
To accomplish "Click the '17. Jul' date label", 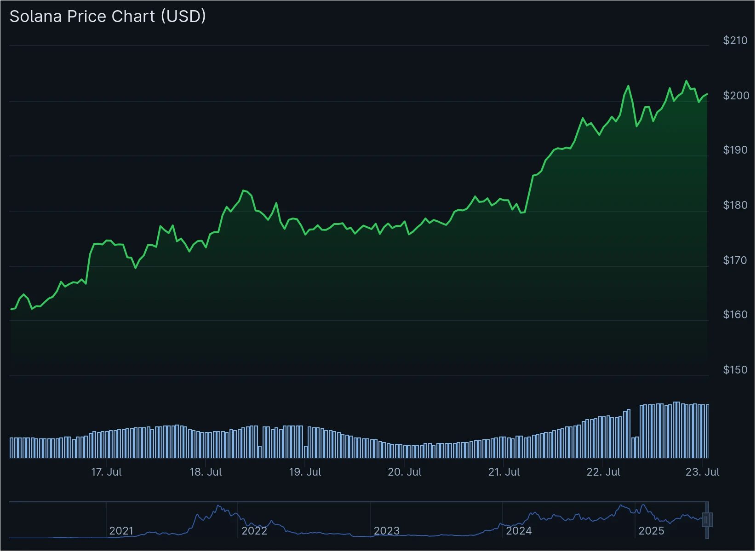I will [x=106, y=472].
